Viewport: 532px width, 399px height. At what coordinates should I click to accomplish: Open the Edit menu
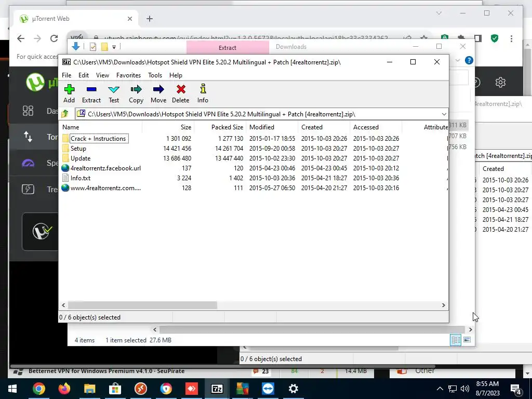point(84,75)
